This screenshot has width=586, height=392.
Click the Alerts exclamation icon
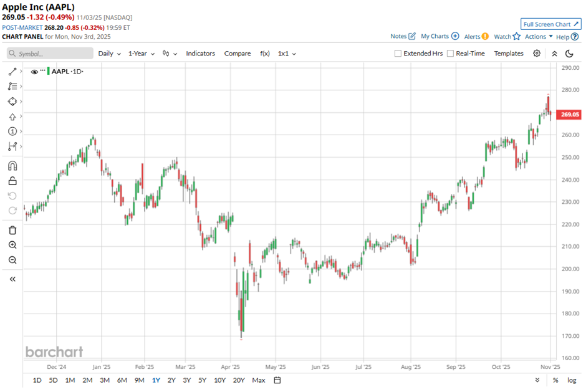click(x=485, y=36)
